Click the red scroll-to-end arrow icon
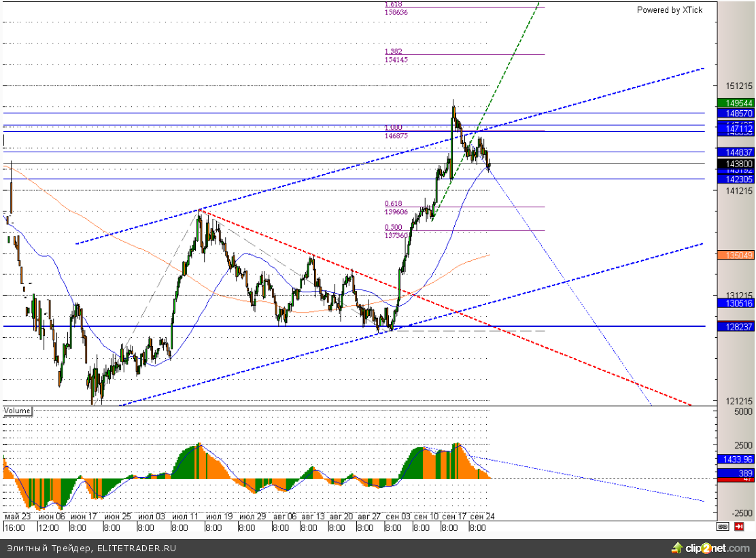Viewport: 756px width, 558px height. point(738,527)
